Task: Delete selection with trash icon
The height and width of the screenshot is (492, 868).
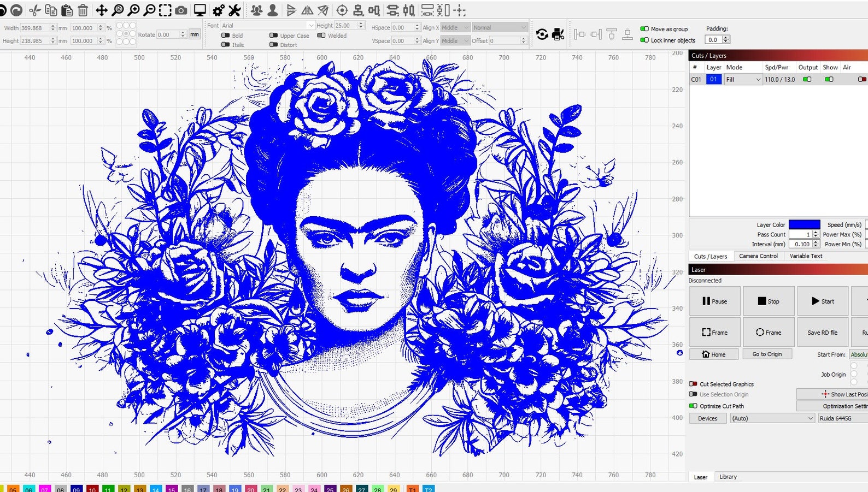Action: (x=83, y=10)
